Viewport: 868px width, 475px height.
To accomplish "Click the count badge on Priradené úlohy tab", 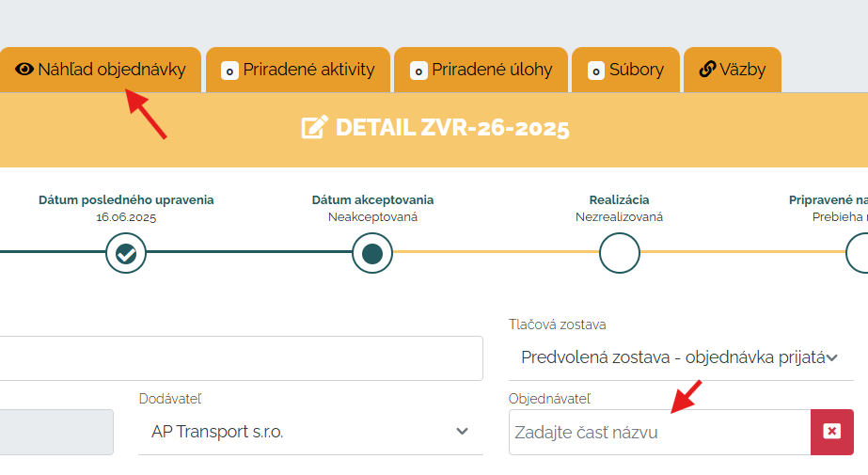I will [x=418, y=71].
